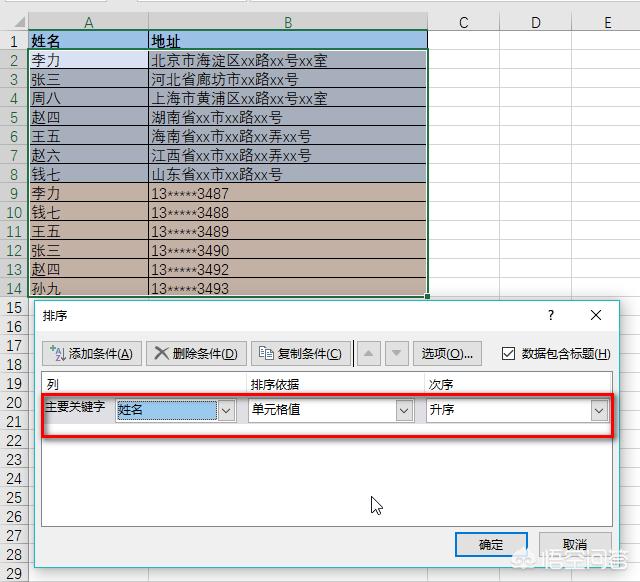Viewport: 640px width, 582px height.
Task: Select cell with 河北省廊坊市 address
Action: pyautogui.click(x=288, y=79)
